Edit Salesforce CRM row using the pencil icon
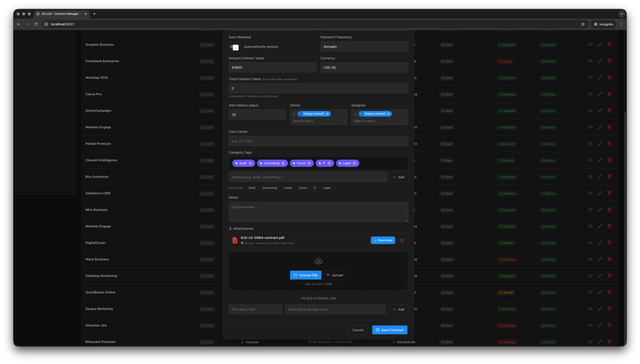The width and height of the screenshot is (640, 364). 600,193
